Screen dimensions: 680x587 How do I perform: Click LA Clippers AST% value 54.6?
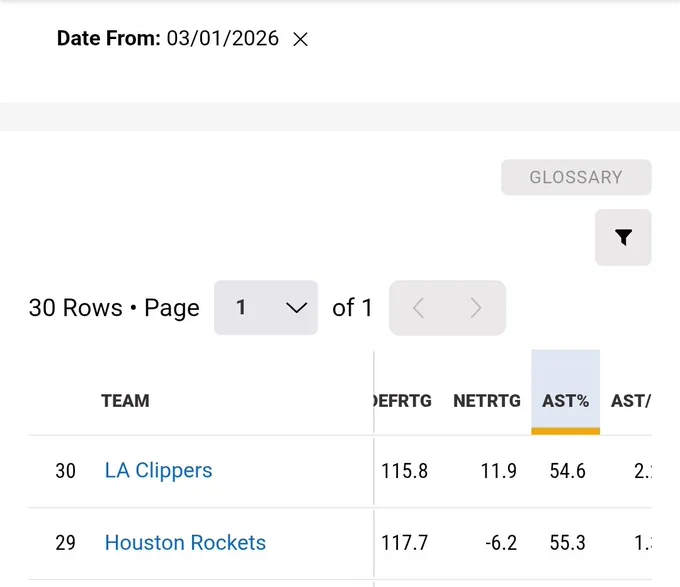[x=568, y=471]
